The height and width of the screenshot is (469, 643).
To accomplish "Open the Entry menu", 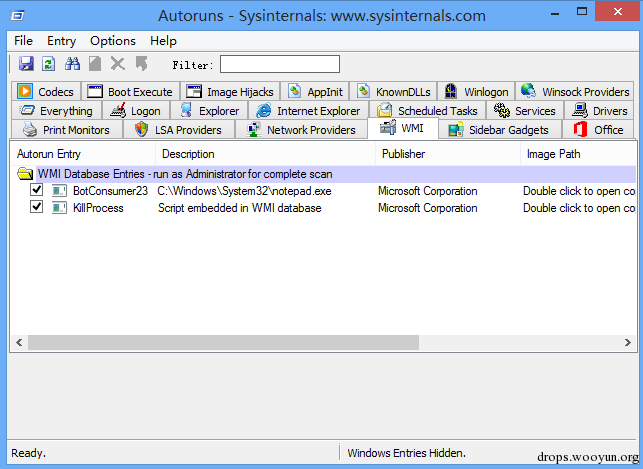I will (62, 41).
